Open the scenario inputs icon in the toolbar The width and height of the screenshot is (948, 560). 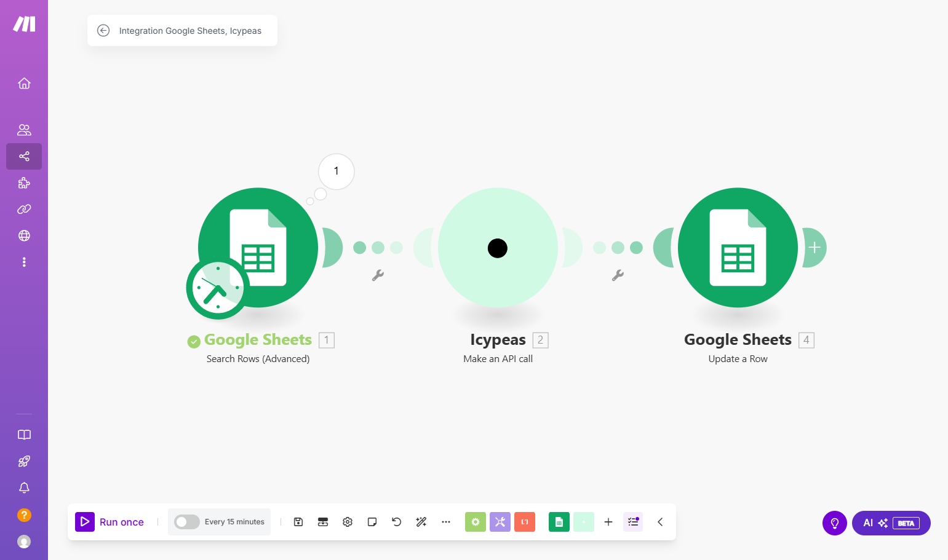323,522
